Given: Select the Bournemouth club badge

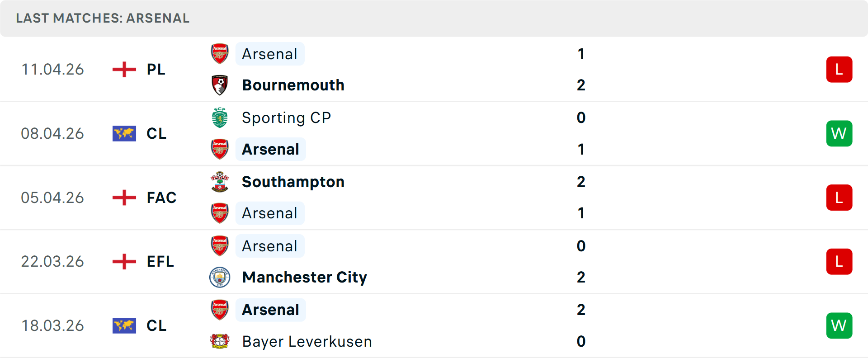Looking at the screenshot, I should coord(220,85).
